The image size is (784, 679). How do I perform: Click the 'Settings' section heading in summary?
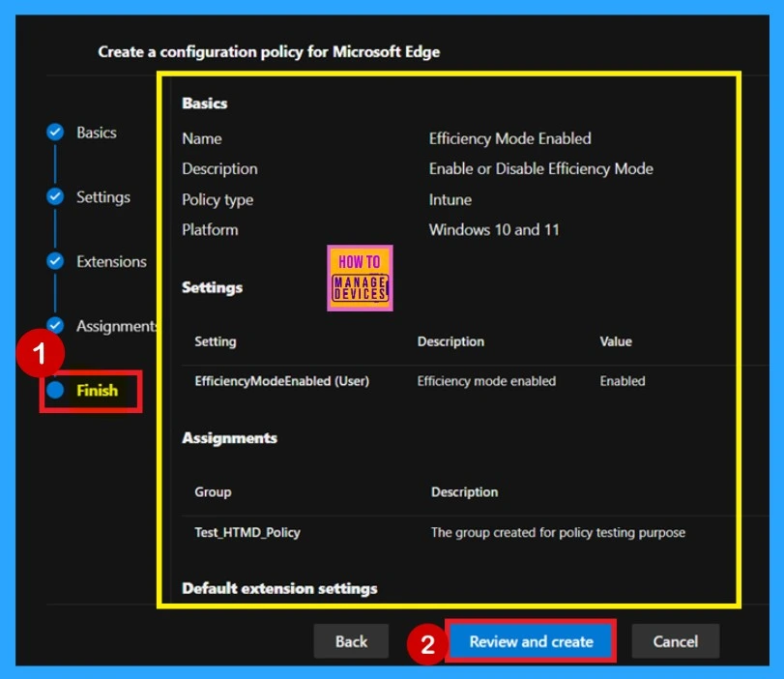tap(212, 287)
